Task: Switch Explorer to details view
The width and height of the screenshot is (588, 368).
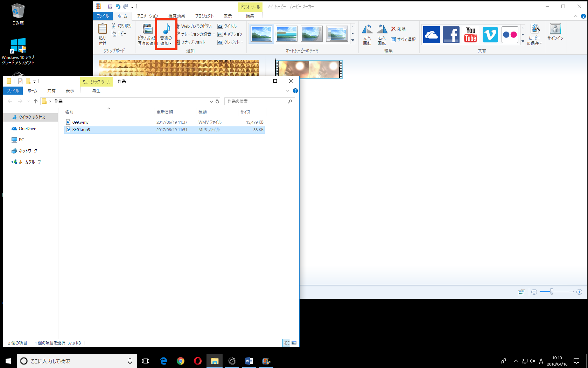Action: [x=286, y=343]
